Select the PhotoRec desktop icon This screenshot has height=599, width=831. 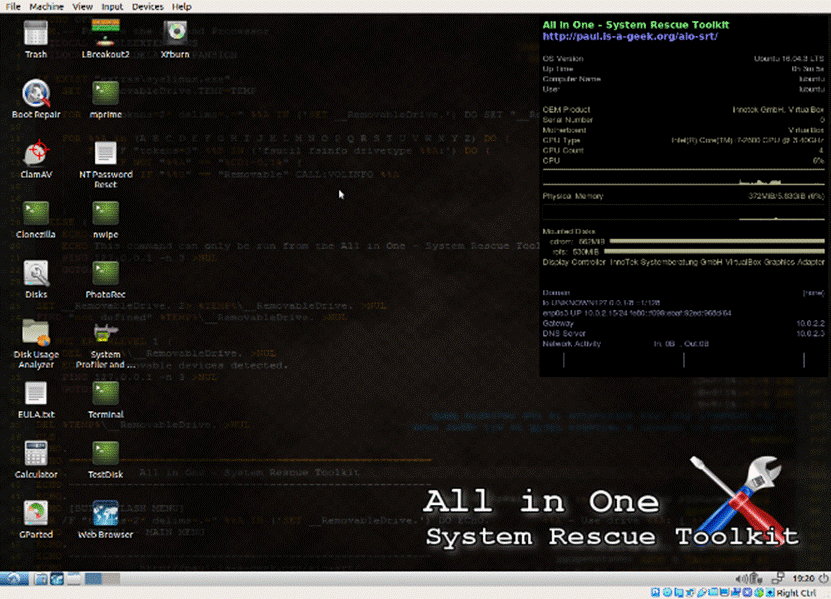click(105, 279)
